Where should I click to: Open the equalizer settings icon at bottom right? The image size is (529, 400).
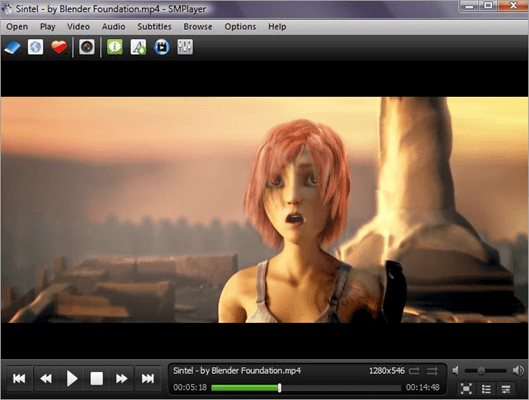(506, 389)
